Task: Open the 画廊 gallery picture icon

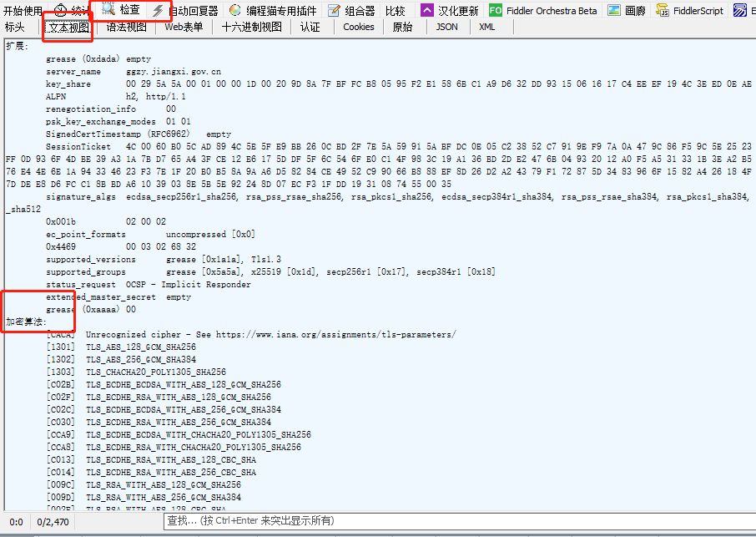Action: (x=614, y=10)
